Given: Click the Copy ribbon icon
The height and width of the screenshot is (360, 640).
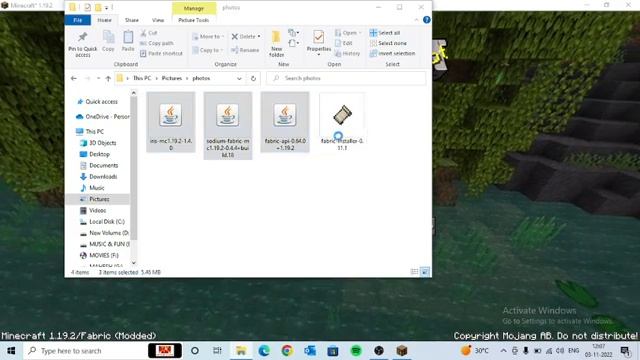Looking at the screenshot, I should point(108,41).
